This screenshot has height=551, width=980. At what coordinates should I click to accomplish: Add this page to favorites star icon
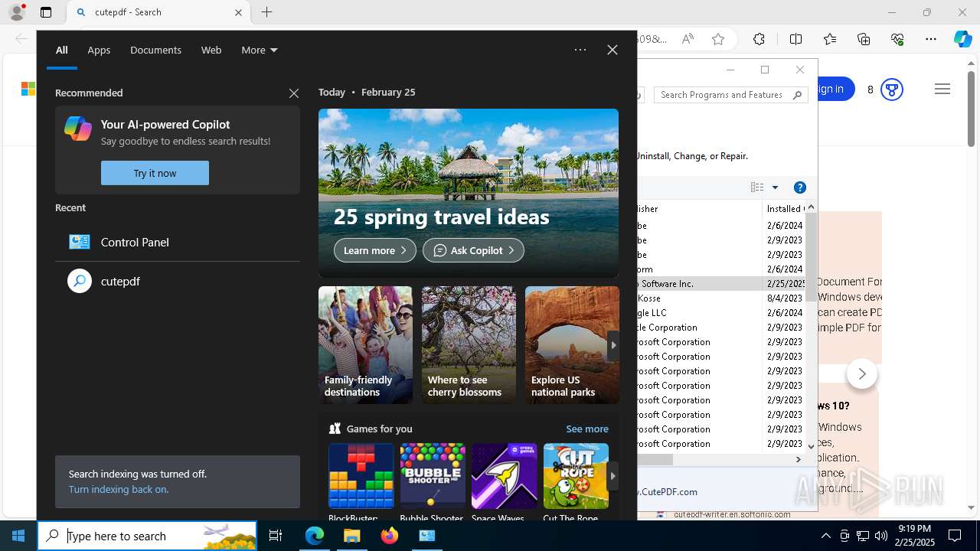point(718,39)
